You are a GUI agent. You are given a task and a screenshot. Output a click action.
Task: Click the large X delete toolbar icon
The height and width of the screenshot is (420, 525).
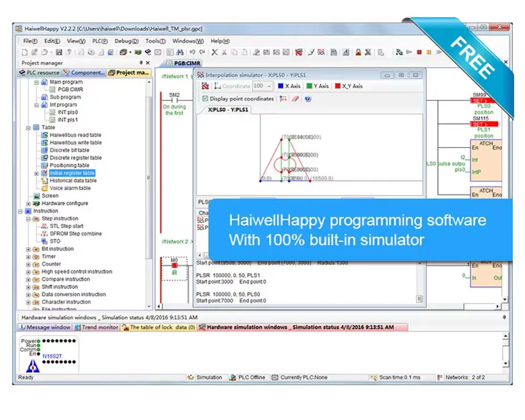coord(215,52)
